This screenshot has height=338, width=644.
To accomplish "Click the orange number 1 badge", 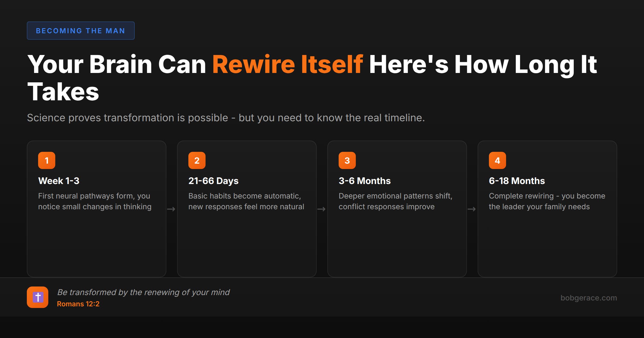I will 47,160.
